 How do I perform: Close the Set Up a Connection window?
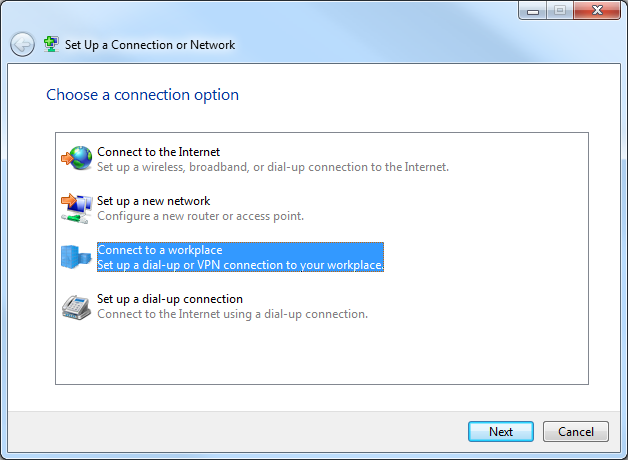597,10
